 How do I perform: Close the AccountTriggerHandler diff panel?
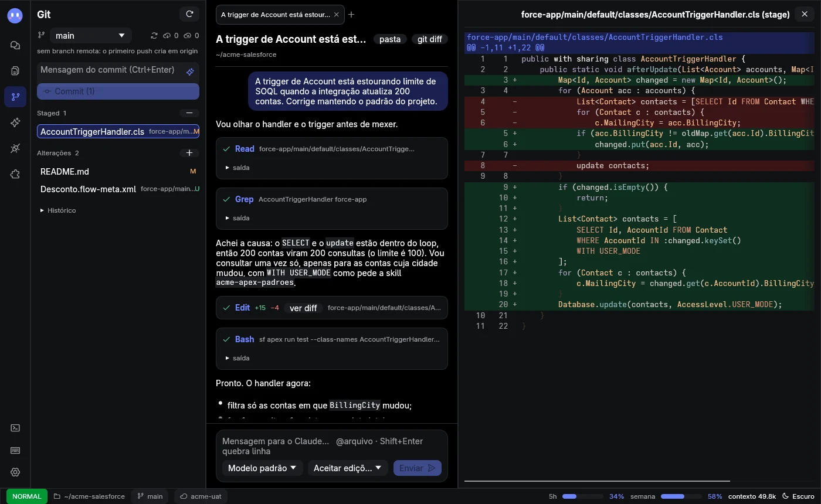[804, 14]
